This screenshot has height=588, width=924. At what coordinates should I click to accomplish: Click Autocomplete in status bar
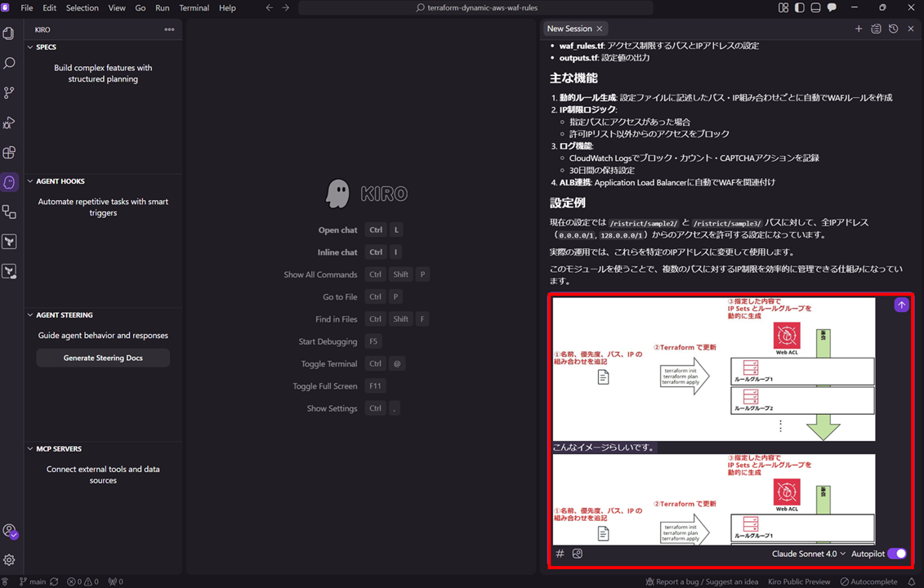pyautogui.click(x=868, y=581)
